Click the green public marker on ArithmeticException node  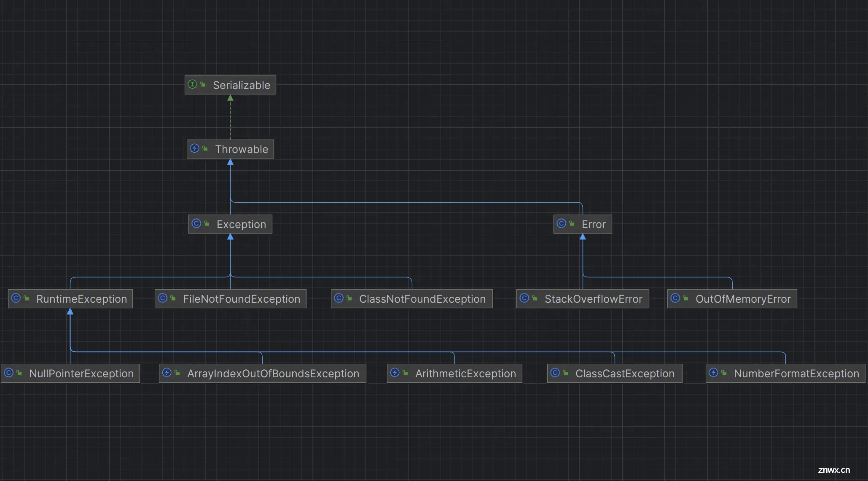[405, 373]
